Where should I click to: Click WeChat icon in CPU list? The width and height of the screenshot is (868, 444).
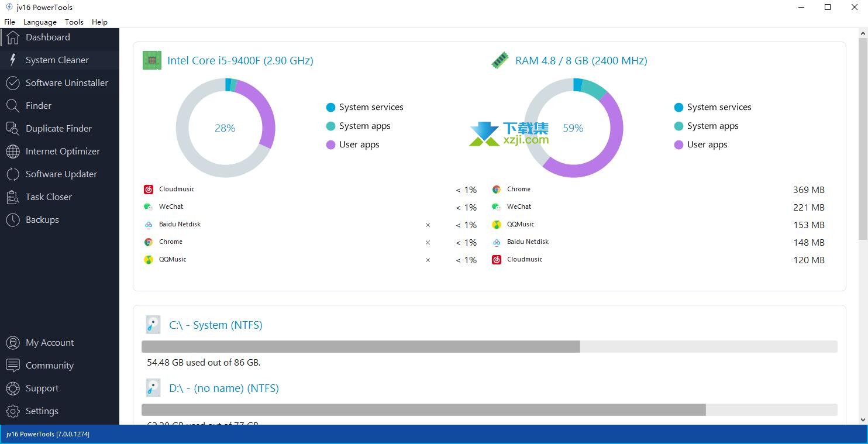[x=149, y=207]
